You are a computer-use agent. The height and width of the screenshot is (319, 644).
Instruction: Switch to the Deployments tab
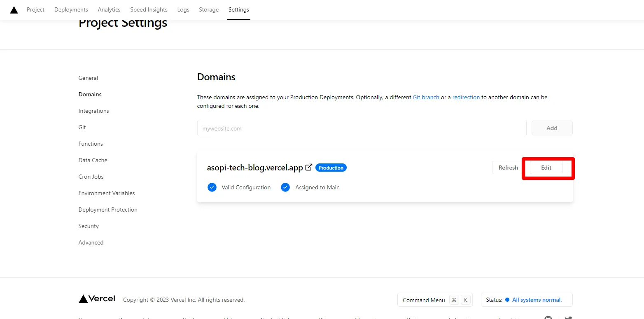[71, 9]
